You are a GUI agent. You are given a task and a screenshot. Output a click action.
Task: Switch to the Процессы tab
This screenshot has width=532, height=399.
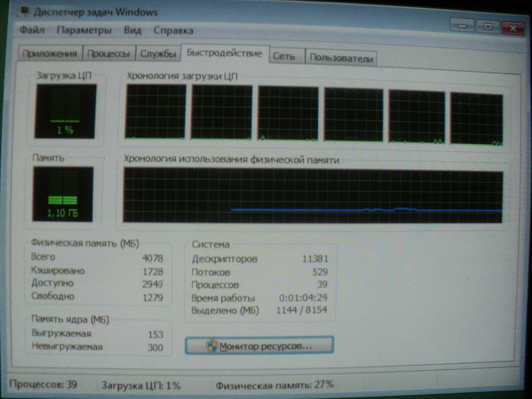(109, 53)
